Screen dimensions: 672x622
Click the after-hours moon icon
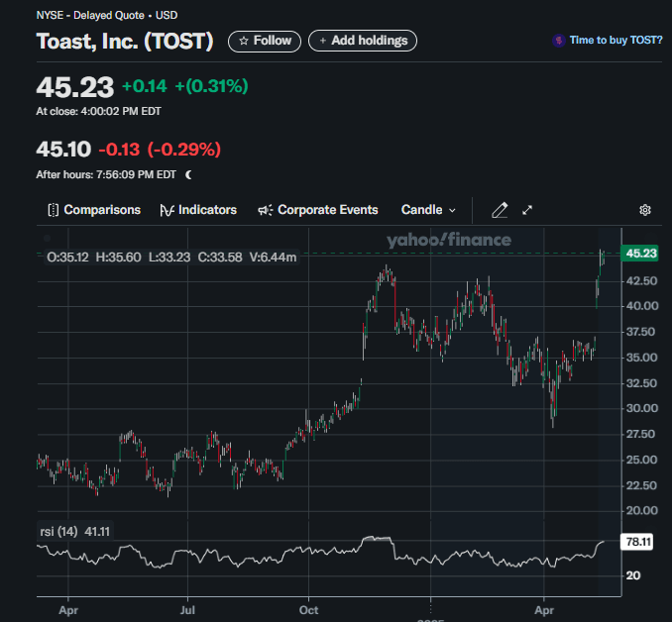pyautogui.click(x=188, y=174)
